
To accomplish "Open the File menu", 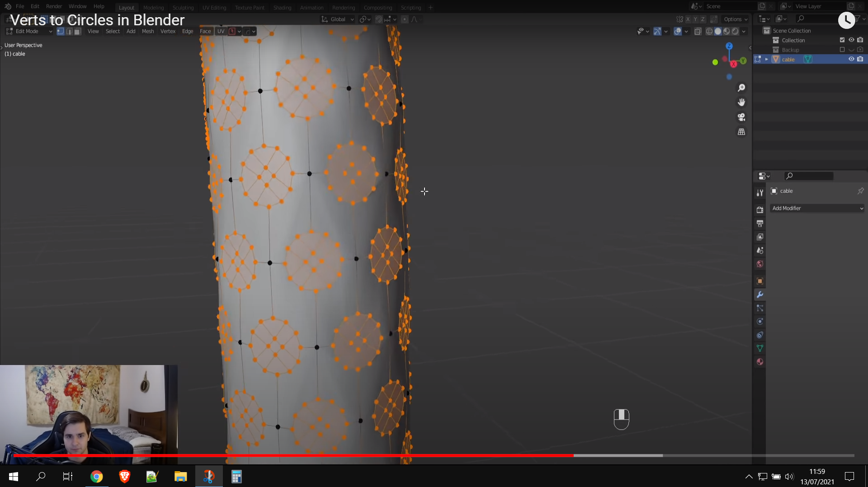I will coord(20,6).
